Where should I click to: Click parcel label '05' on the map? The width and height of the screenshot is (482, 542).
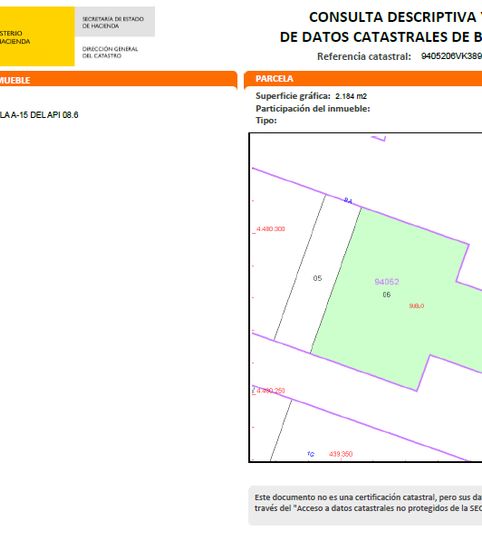[x=317, y=278]
